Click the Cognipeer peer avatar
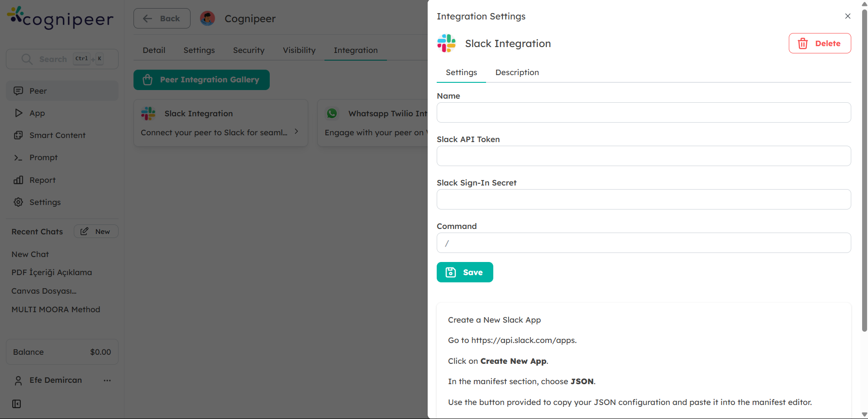Viewport: 868px width, 419px height. tap(207, 19)
